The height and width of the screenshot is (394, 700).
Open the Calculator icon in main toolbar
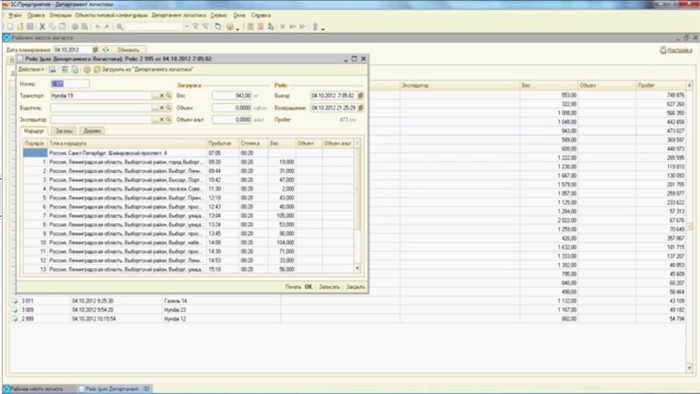(x=250, y=27)
